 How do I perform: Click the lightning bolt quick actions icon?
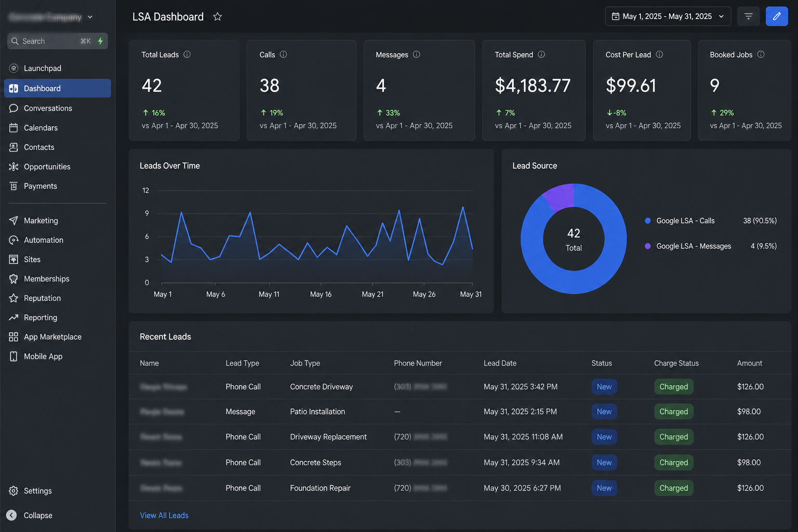pos(100,41)
